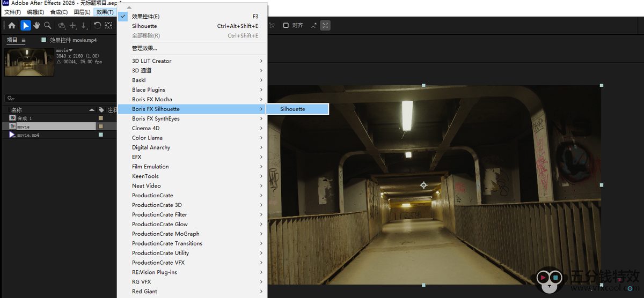Open the Project panel hamburger menu
The image size is (644, 298).
point(24,40)
